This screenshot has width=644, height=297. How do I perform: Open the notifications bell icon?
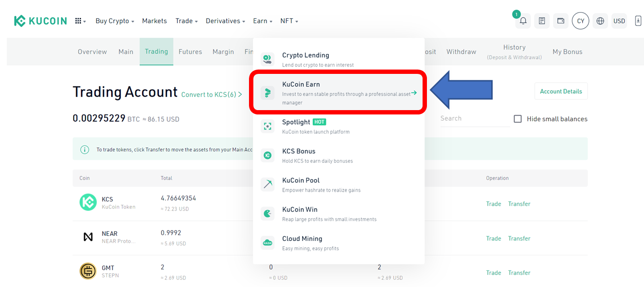pos(523,21)
